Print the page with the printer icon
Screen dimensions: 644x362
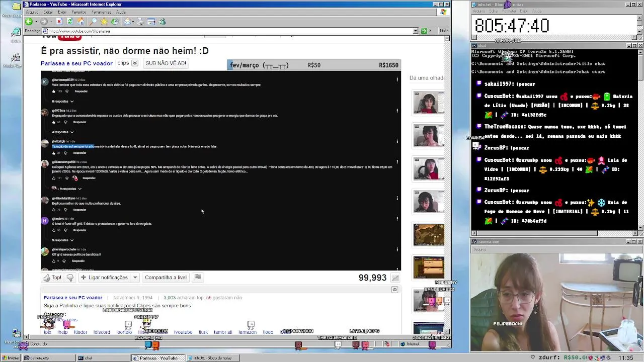(x=140, y=22)
